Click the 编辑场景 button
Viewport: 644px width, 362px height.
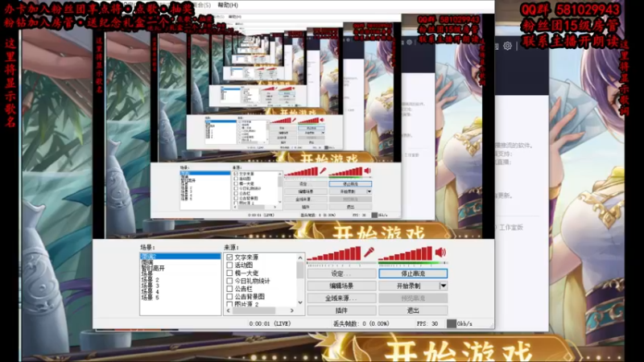coord(341,286)
